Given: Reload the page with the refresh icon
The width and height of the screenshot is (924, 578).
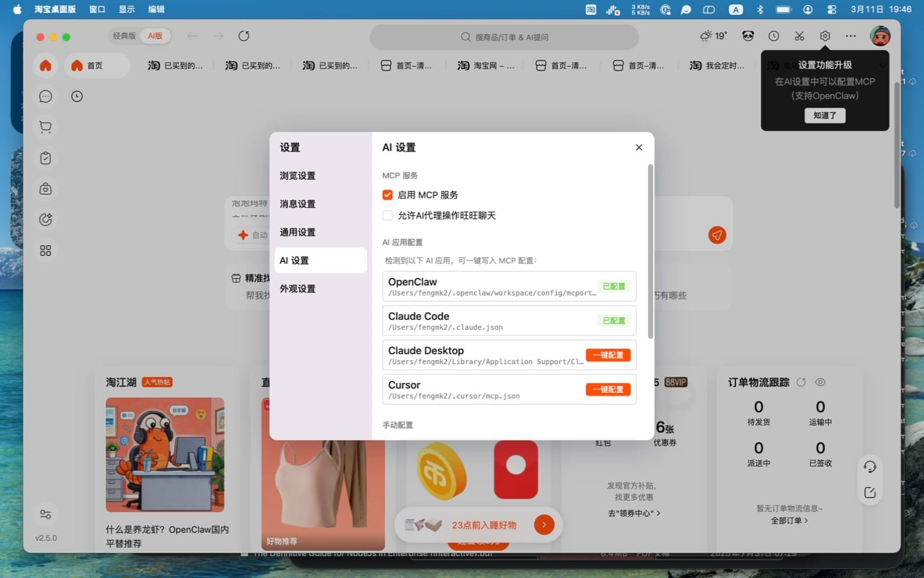Looking at the screenshot, I should 244,36.
